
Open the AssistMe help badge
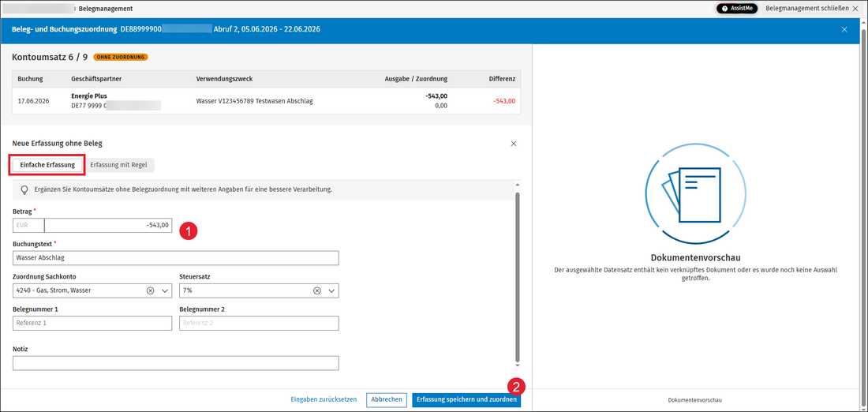pos(737,9)
